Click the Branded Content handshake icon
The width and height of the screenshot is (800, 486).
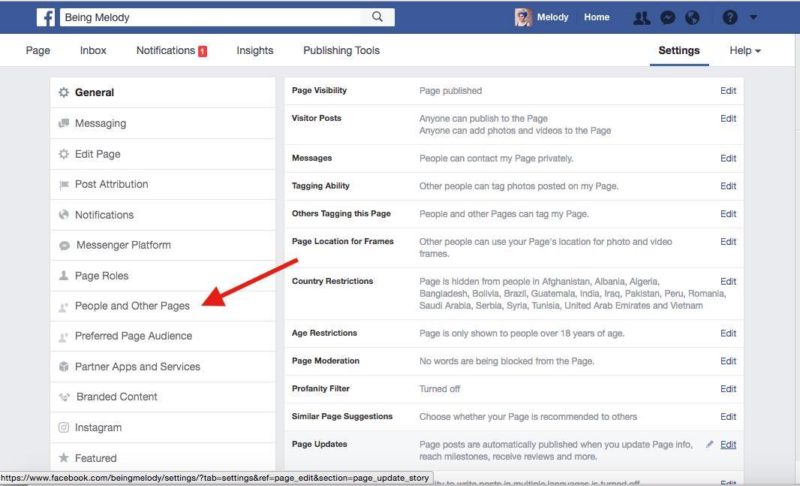64,397
